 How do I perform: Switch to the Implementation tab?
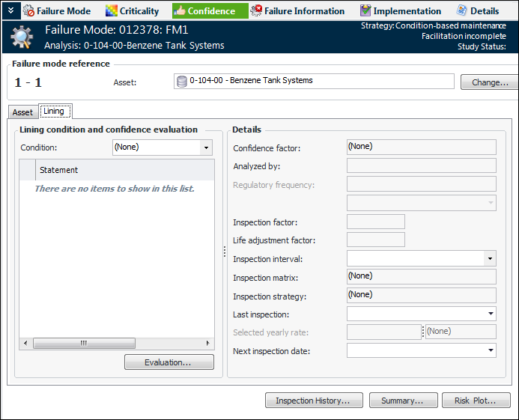click(x=401, y=11)
